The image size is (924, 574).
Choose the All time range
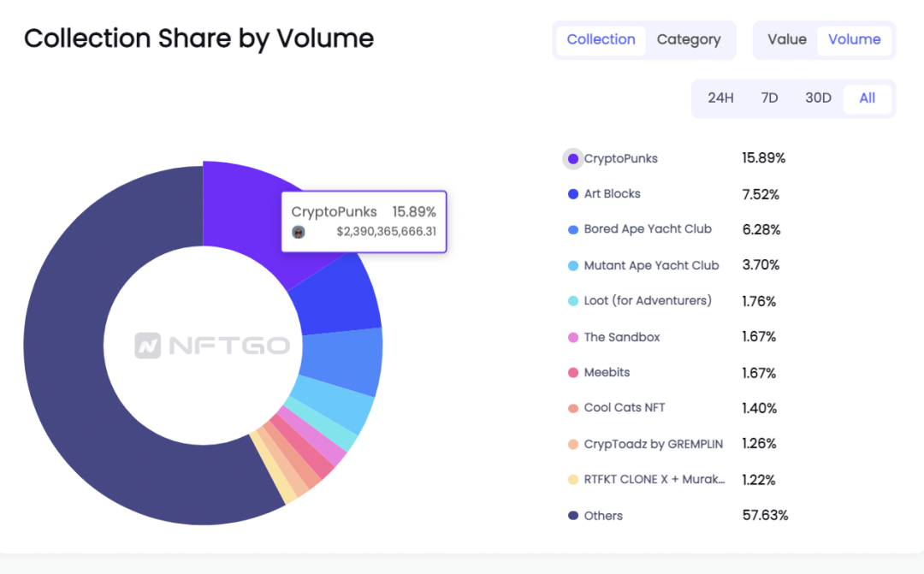click(x=867, y=98)
